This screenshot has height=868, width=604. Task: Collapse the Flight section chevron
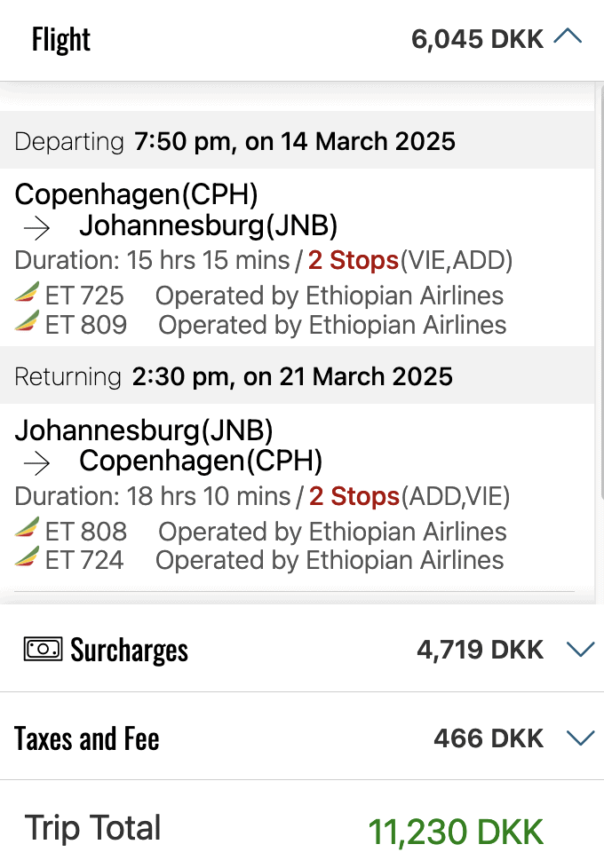click(568, 37)
